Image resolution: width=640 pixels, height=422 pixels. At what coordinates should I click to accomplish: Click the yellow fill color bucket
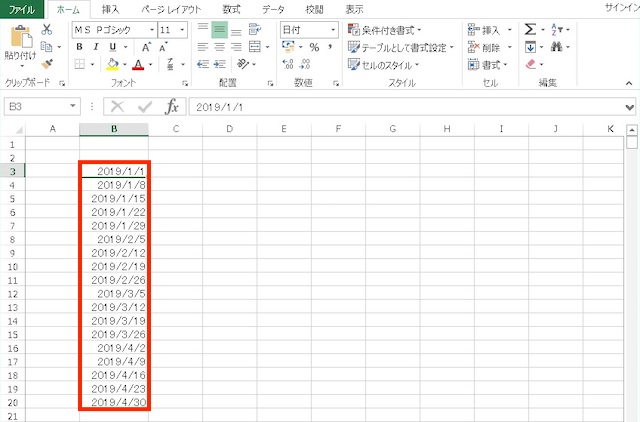(x=113, y=64)
